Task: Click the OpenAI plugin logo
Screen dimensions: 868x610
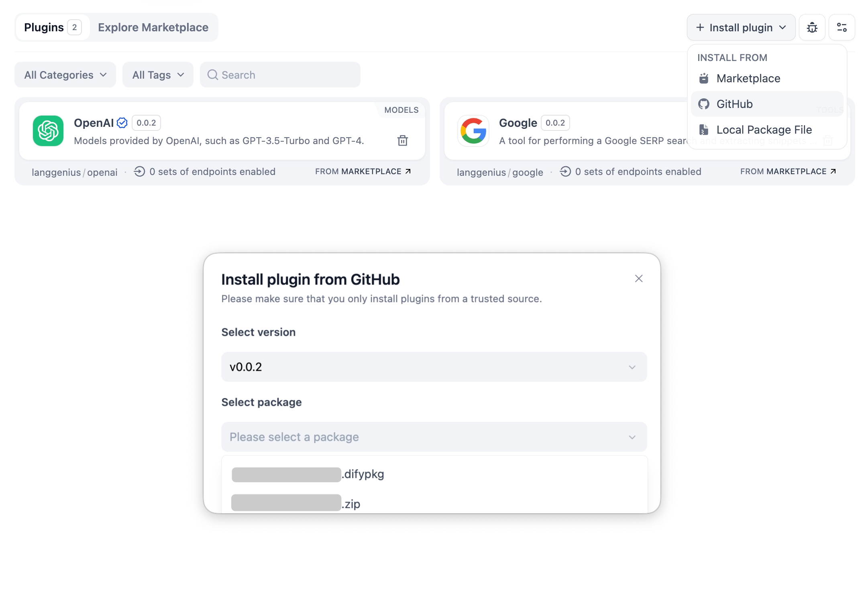Action: coord(48,131)
